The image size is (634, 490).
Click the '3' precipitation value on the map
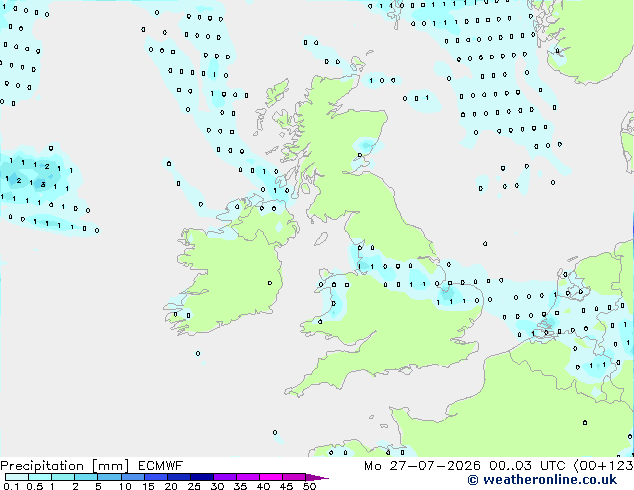pyautogui.click(x=43, y=184)
